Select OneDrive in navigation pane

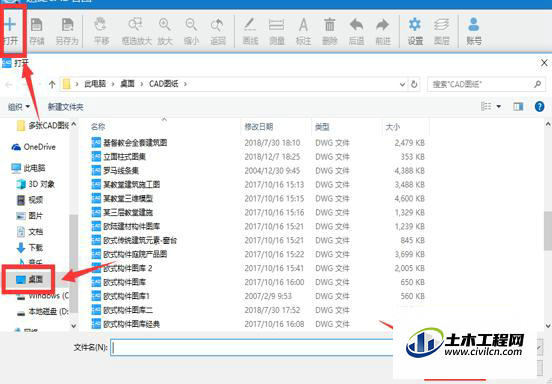33,147
